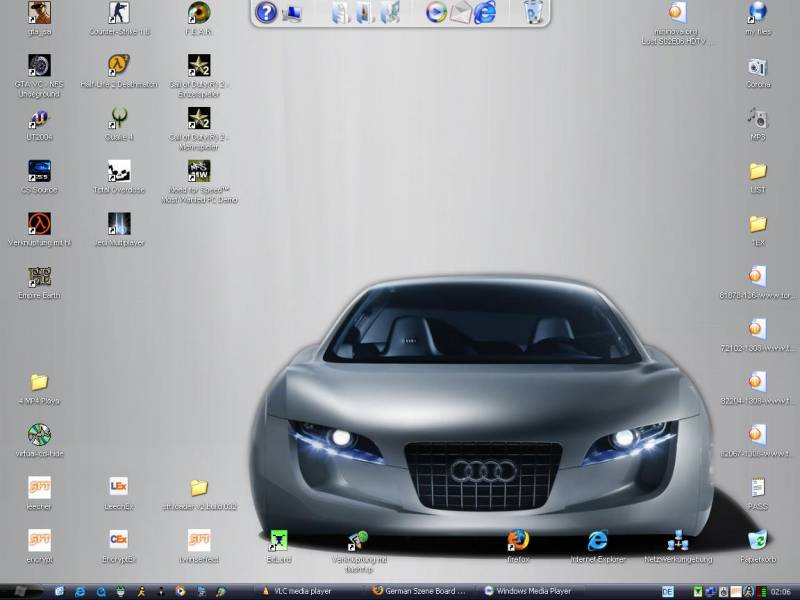The width and height of the screenshot is (800, 600).
Task: Select the Need for Speed Most Wanted demo icon
Action: 199,171
